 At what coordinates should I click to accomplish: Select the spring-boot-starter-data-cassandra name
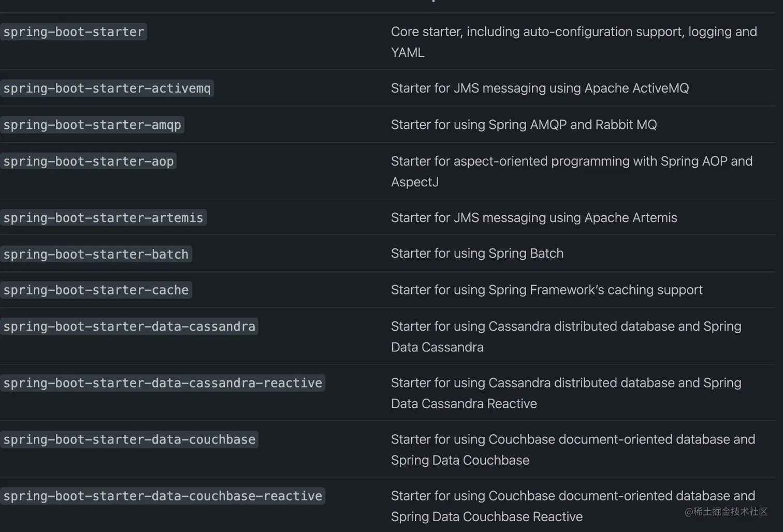pyautogui.click(x=129, y=327)
